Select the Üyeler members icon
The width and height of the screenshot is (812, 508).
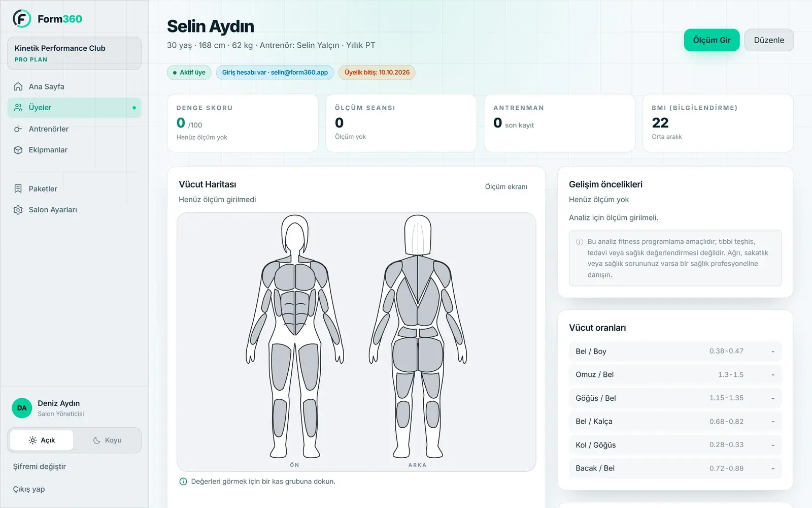tap(18, 108)
